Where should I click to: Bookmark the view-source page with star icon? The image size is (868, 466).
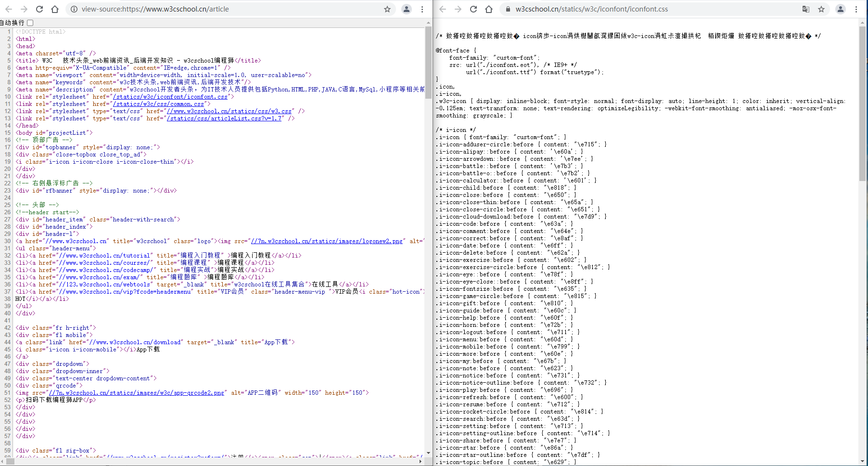click(x=387, y=9)
